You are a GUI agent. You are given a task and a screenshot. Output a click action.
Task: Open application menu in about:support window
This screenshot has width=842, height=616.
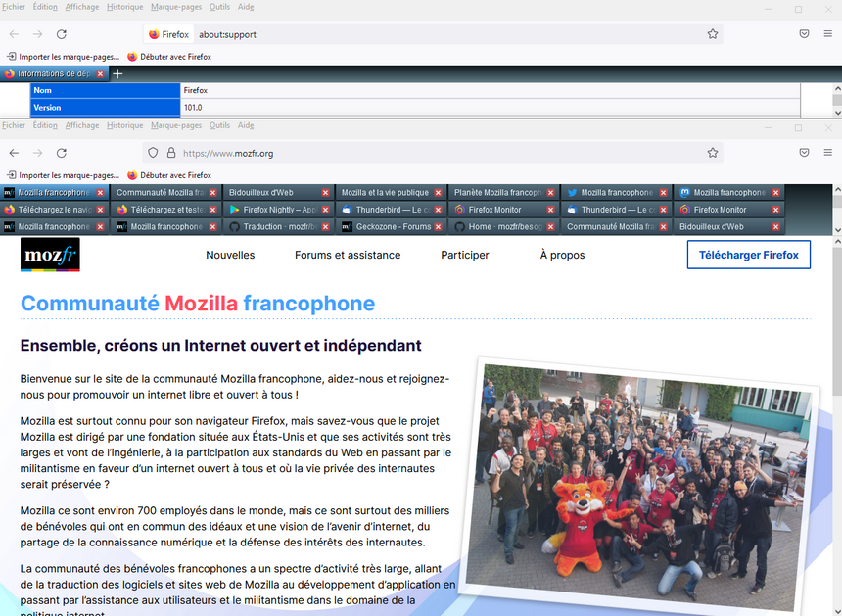coord(827,34)
